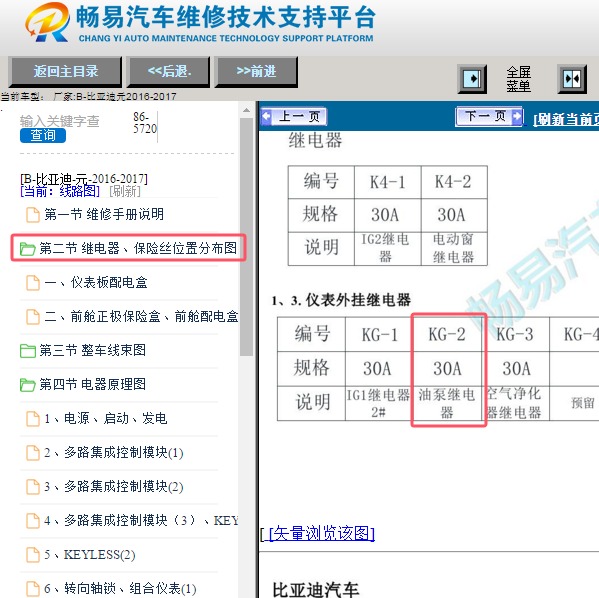Click the K4-2 table cell
599x598 pixels.
point(454,182)
